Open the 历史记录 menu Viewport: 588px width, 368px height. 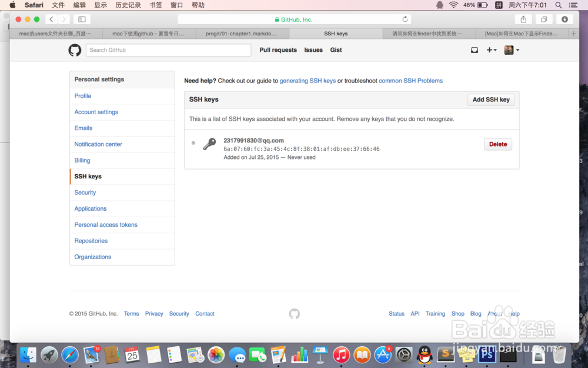[128, 5]
